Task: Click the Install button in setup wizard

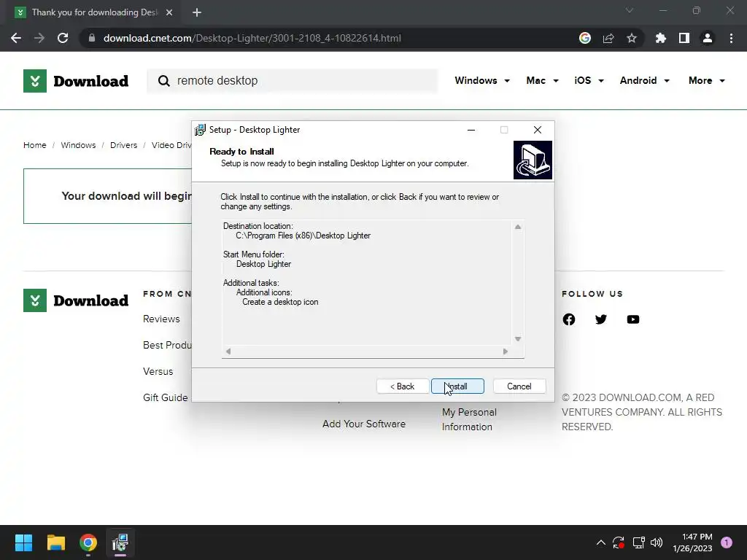Action: click(457, 386)
